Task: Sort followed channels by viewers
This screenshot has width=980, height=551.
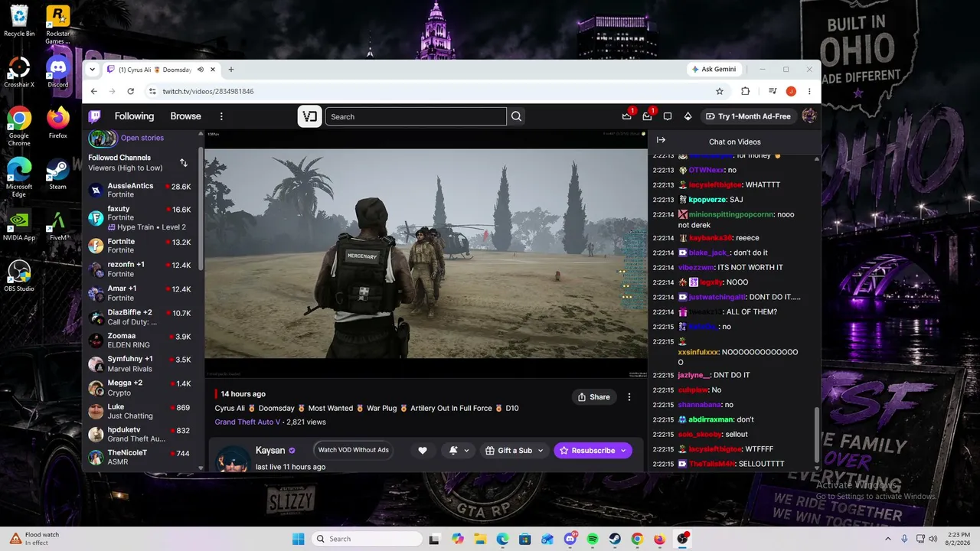Action: pos(184,163)
